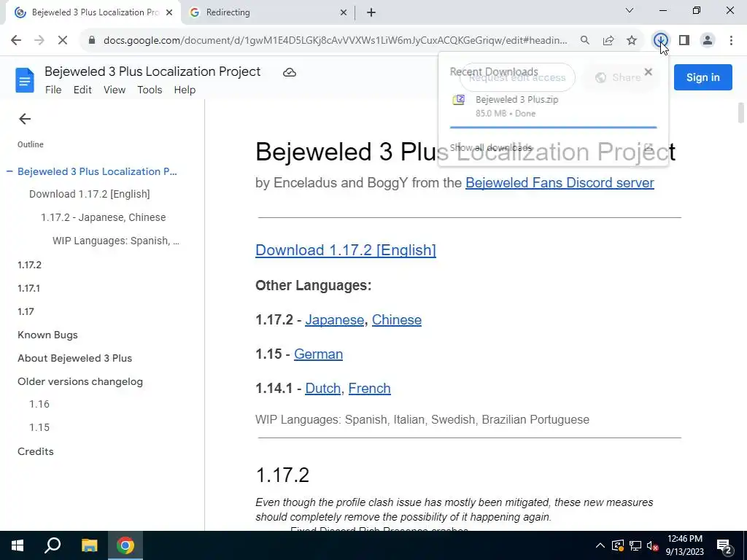Go to Credits in outline
The height and width of the screenshot is (560, 747).
tap(36, 451)
